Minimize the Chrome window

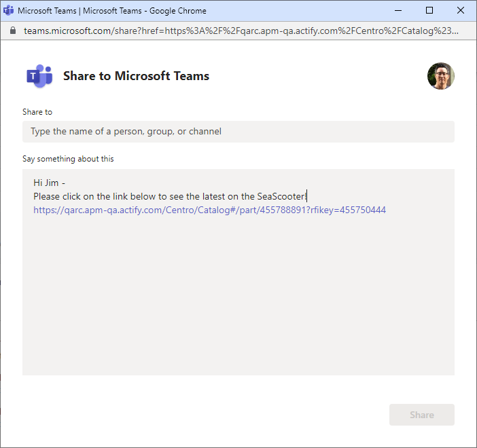coord(398,11)
